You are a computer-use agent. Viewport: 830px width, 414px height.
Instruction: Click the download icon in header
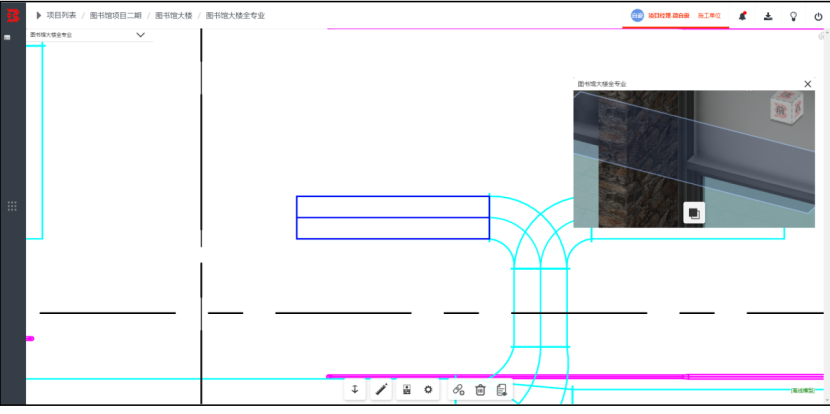point(768,16)
